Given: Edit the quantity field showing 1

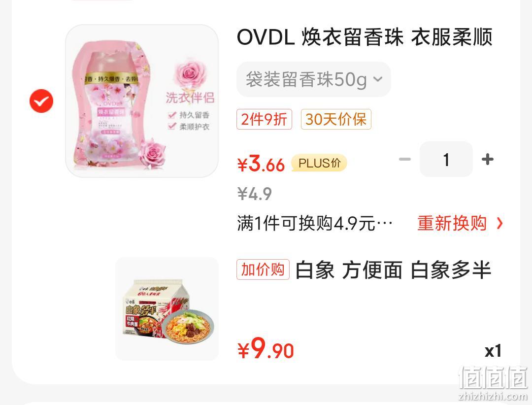Looking at the screenshot, I should [x=446, y=159].
